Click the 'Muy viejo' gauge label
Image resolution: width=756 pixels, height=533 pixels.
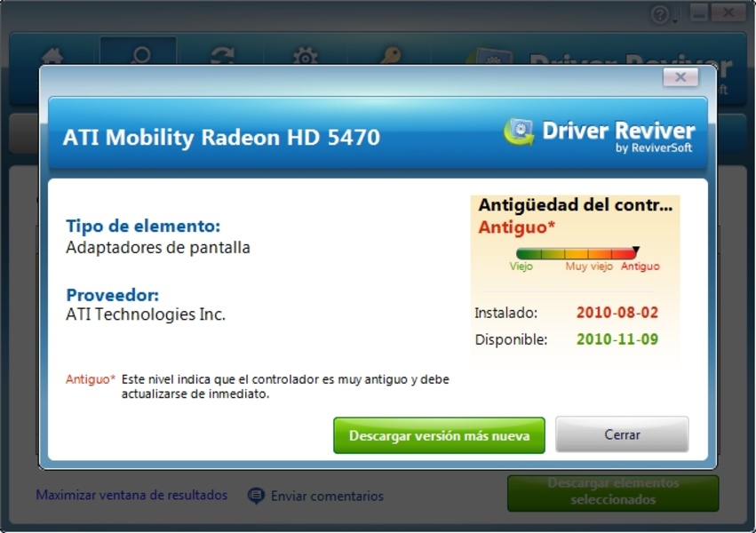point(589,266)
